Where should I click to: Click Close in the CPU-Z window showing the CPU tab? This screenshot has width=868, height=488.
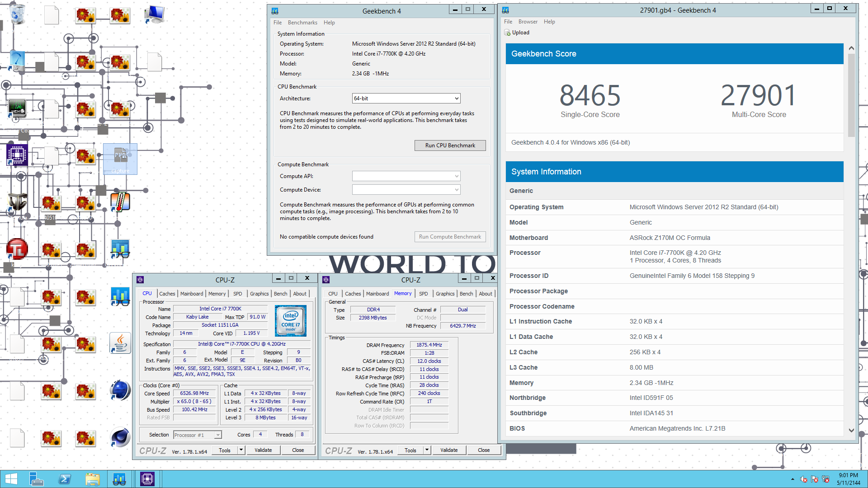pos(298,450)
